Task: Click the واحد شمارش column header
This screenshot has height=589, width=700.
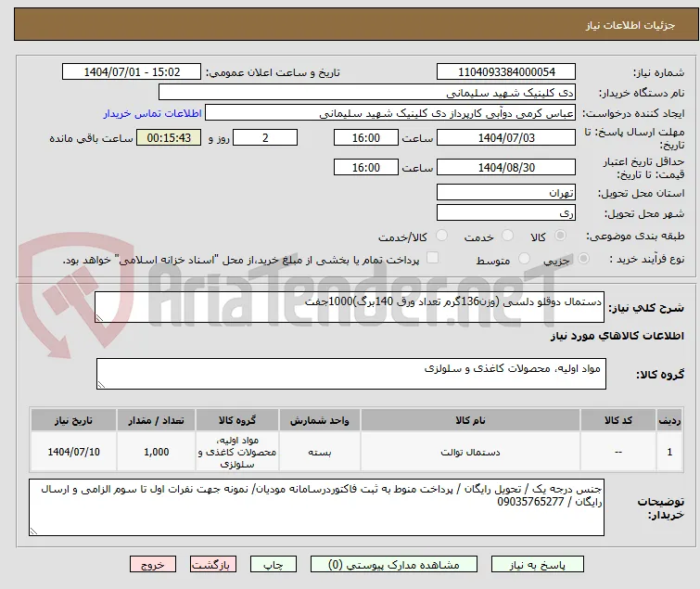Action: point(320,420)
